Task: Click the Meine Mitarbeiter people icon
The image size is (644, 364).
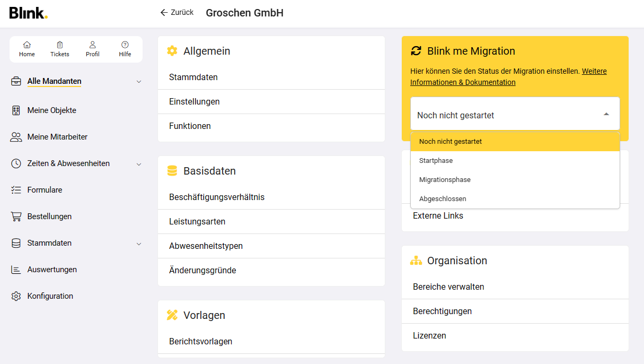Action: 16,137
